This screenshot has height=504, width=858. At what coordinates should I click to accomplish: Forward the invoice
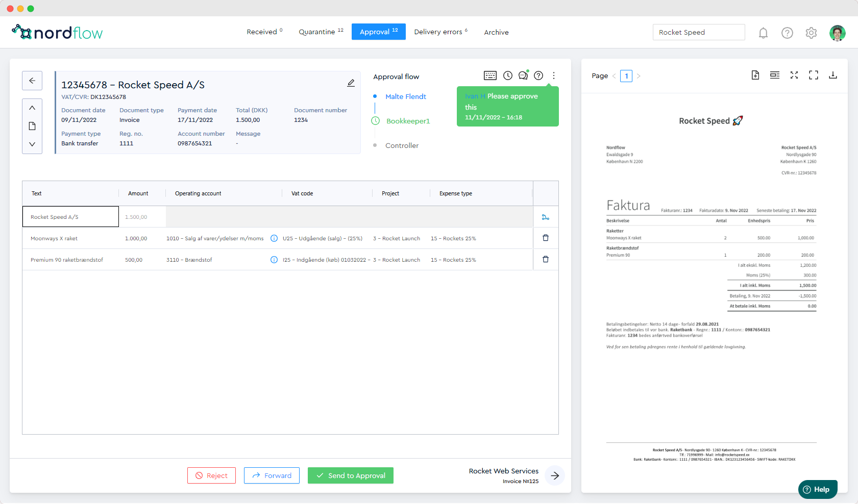pos(272,475)
